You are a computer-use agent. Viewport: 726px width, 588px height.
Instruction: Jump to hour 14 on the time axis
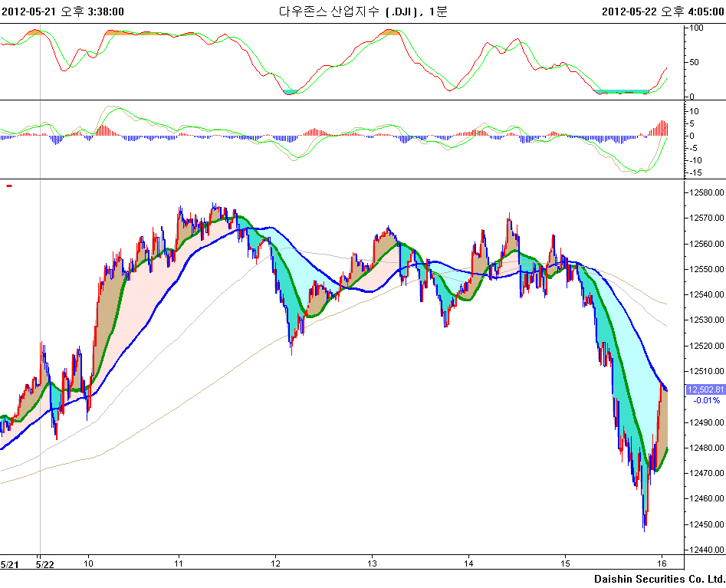click(468, 563)
